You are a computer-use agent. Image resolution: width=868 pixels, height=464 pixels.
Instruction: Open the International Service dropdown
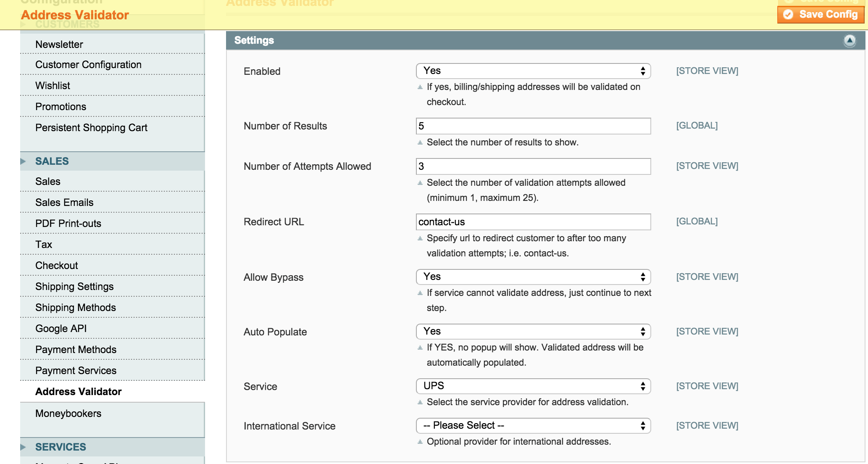tap(533, 426)
